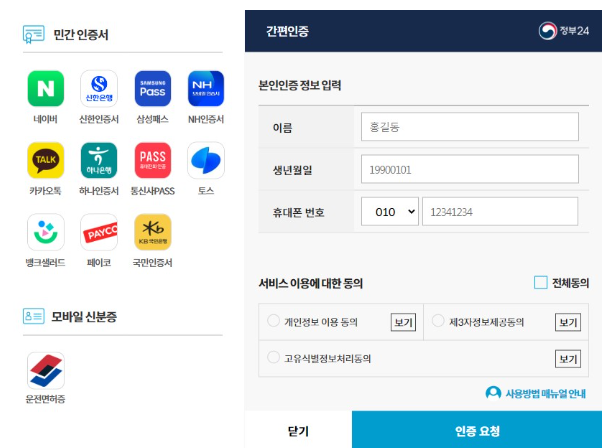The width and height of the screenshot is (606, 448).
Task: View 개인정보 이용 동의 terms (보기)
Action: pos(403,322)
